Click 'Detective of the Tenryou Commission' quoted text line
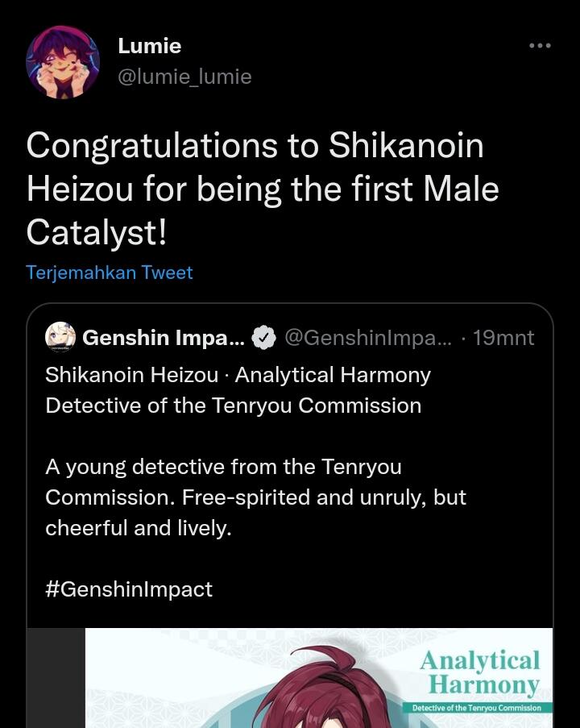The height and width of the screenshot is (728, 580). 233,406
